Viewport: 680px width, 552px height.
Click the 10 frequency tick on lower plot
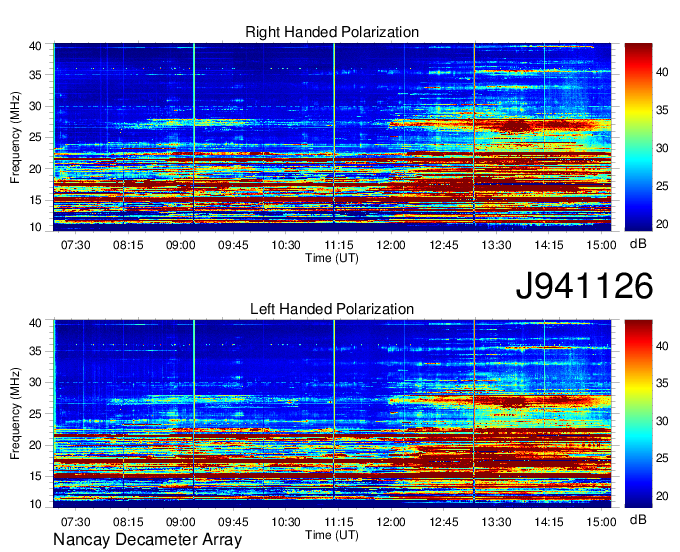tap(35, 504)
